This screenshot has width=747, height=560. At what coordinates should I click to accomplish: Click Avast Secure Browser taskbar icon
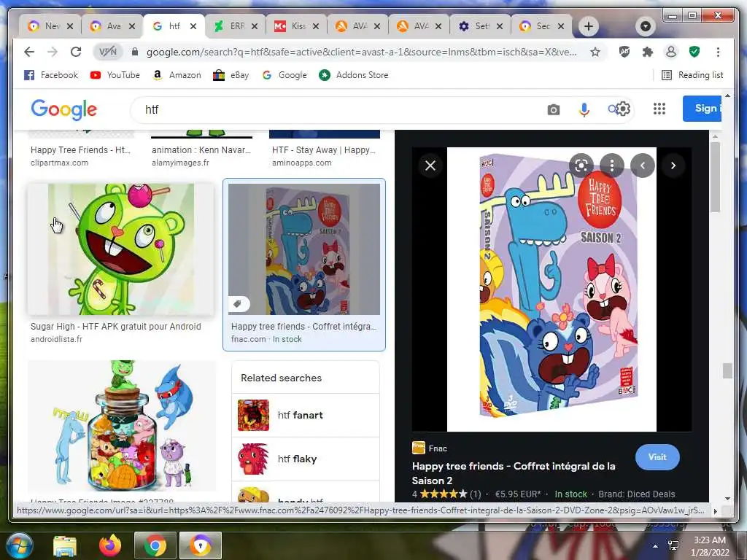[201, 545]
